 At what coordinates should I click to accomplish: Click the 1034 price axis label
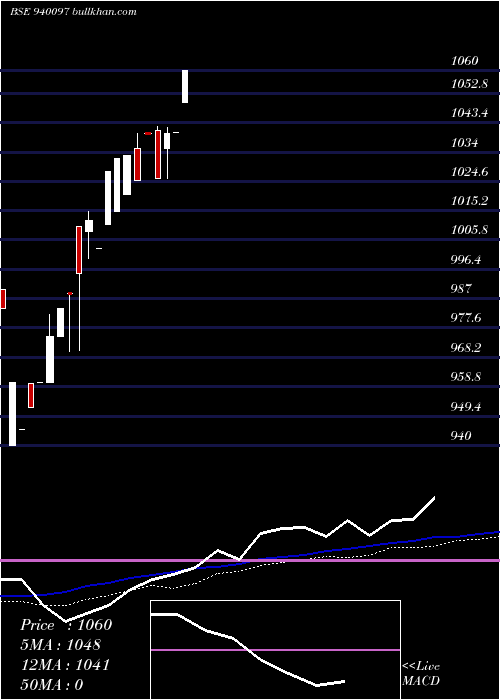pos(465,143)
